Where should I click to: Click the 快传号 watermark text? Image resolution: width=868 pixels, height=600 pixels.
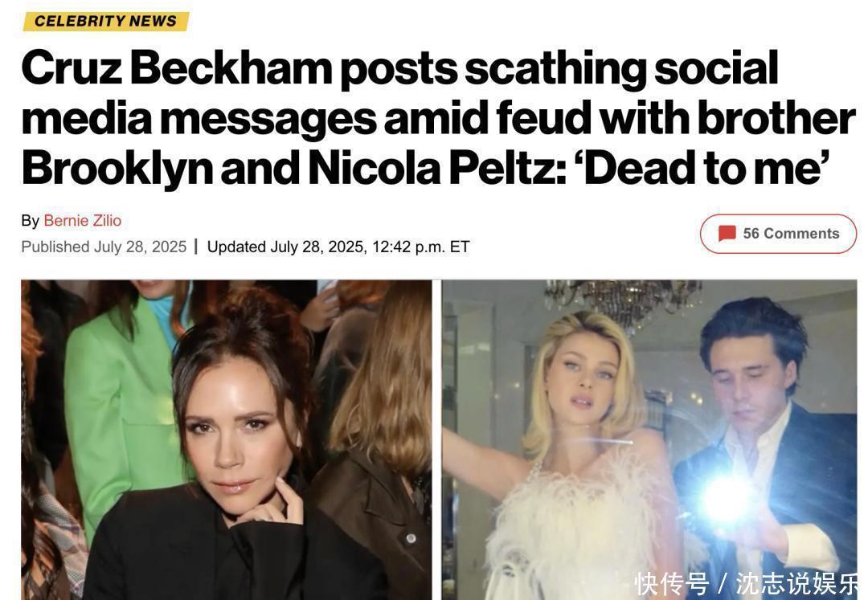point(672,584)
